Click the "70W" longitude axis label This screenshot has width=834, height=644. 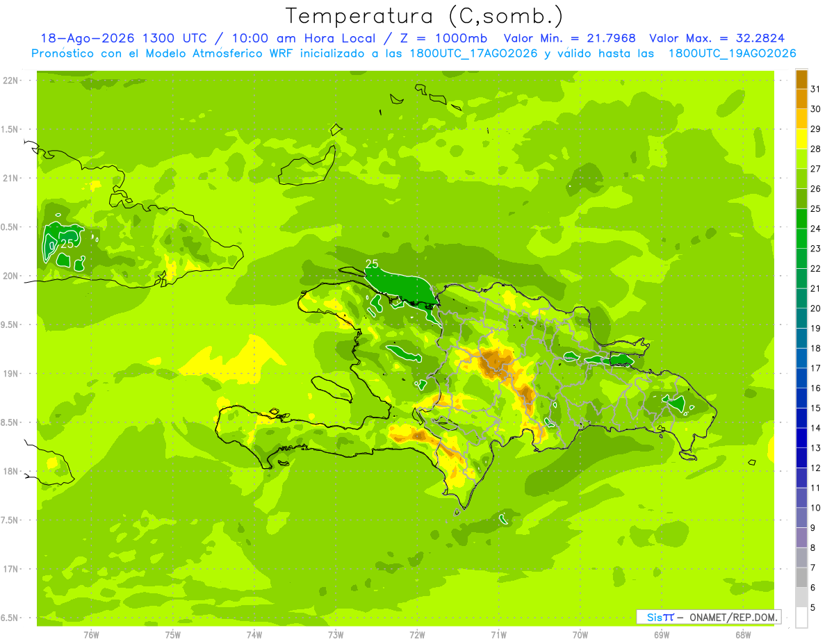pos(580,636)
